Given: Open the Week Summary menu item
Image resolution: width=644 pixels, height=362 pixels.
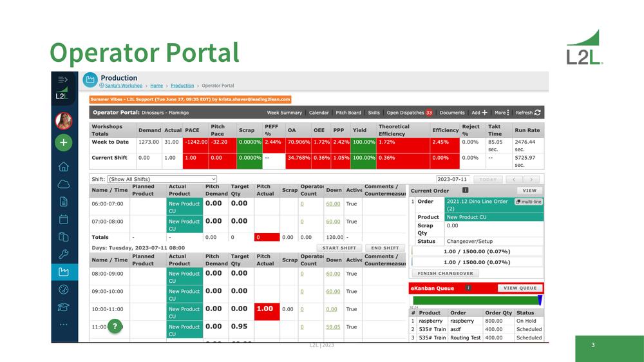Looking at the screenshot, I should tap(284, 113).
